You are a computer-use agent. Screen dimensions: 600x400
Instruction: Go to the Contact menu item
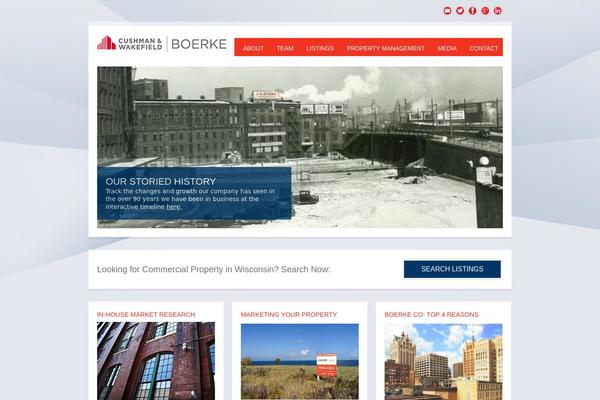pyautogui.click(x=484, y=48)
